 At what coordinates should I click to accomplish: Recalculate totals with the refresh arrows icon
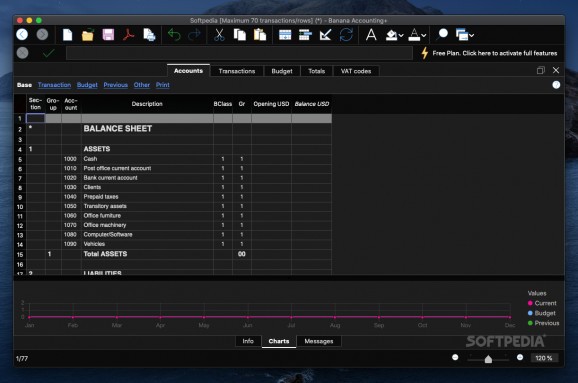pyautogui.click(x=346, y=35)
